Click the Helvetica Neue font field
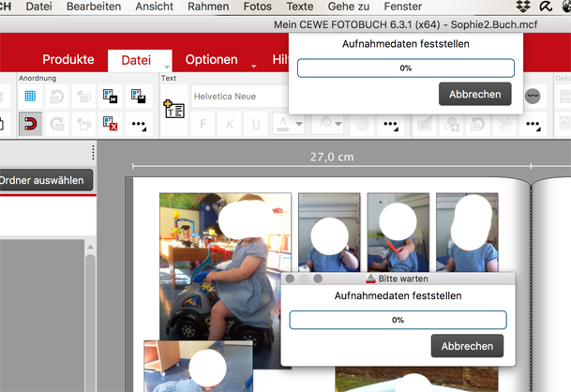The image size is (571, 392). click(240, 97)
